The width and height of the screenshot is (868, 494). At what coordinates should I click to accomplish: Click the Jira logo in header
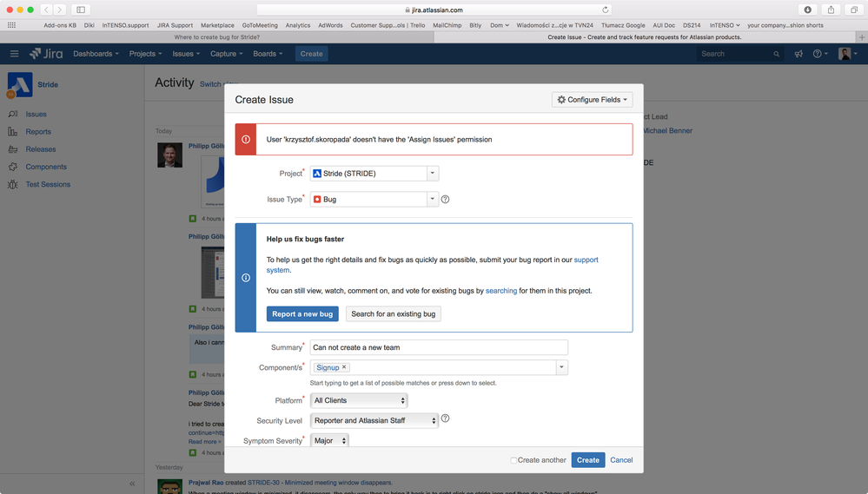pyautogui.click(x=47, y=54)
